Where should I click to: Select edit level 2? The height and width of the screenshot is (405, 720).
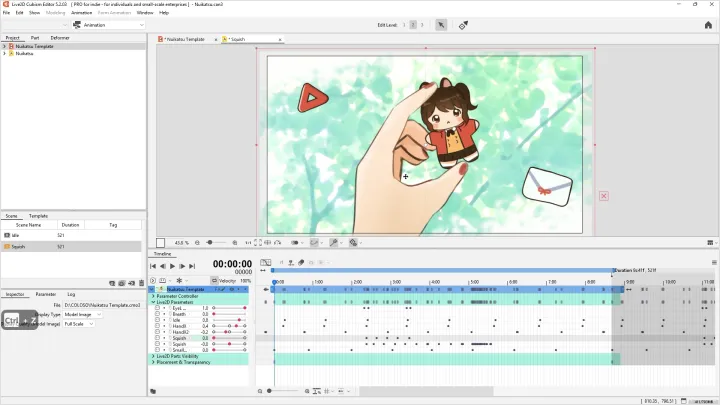413,25
